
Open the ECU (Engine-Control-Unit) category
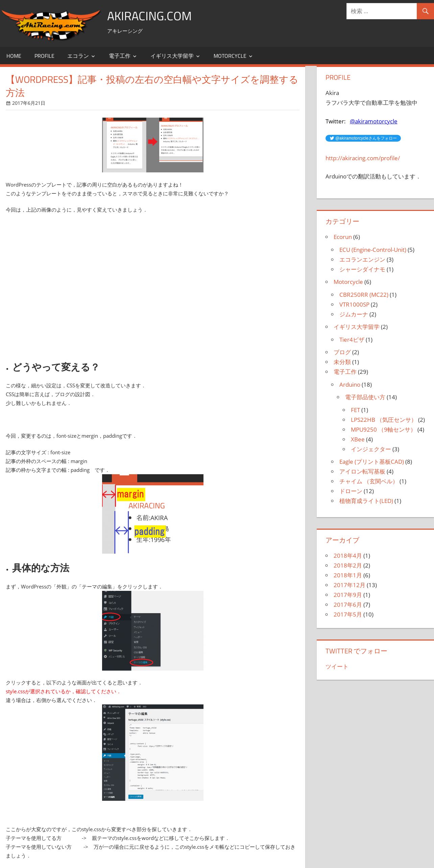pyautogui.click(x=373, y=250)
